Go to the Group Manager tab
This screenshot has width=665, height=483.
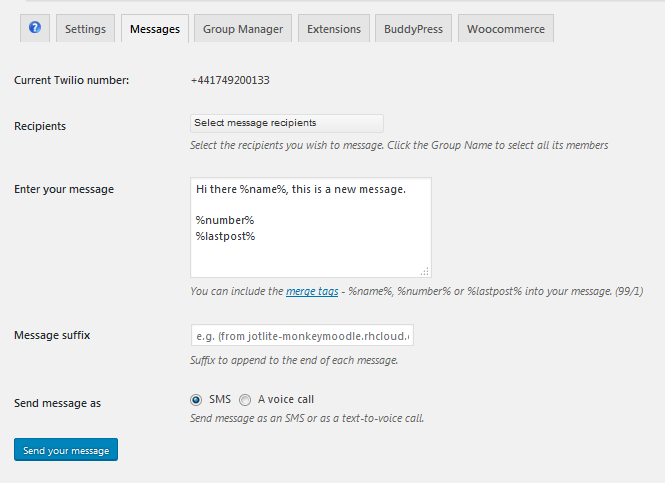(243, 29)
